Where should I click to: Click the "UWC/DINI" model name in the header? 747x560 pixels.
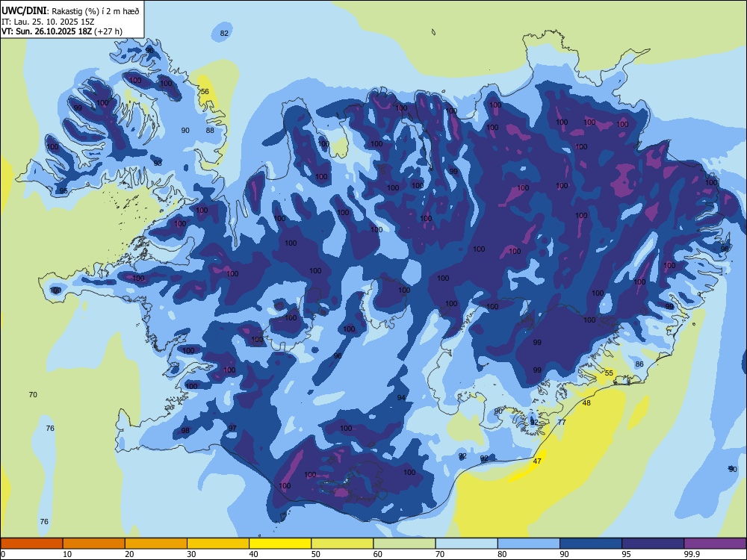coord(24,11)
